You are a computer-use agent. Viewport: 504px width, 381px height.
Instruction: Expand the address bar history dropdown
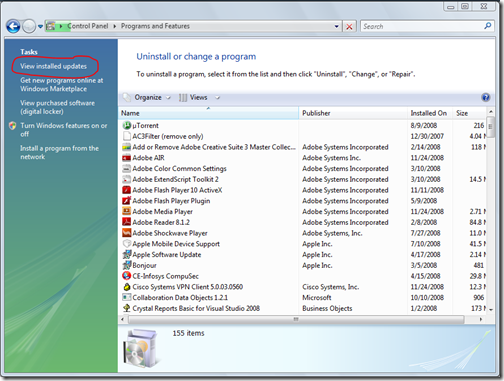[x=337, y=26]
